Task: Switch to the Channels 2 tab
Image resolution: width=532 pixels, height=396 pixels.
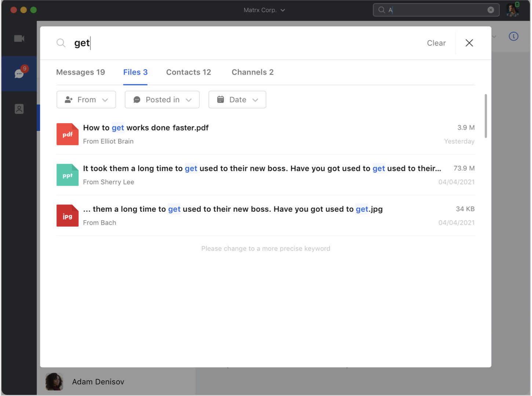Action: click(252, 72)
